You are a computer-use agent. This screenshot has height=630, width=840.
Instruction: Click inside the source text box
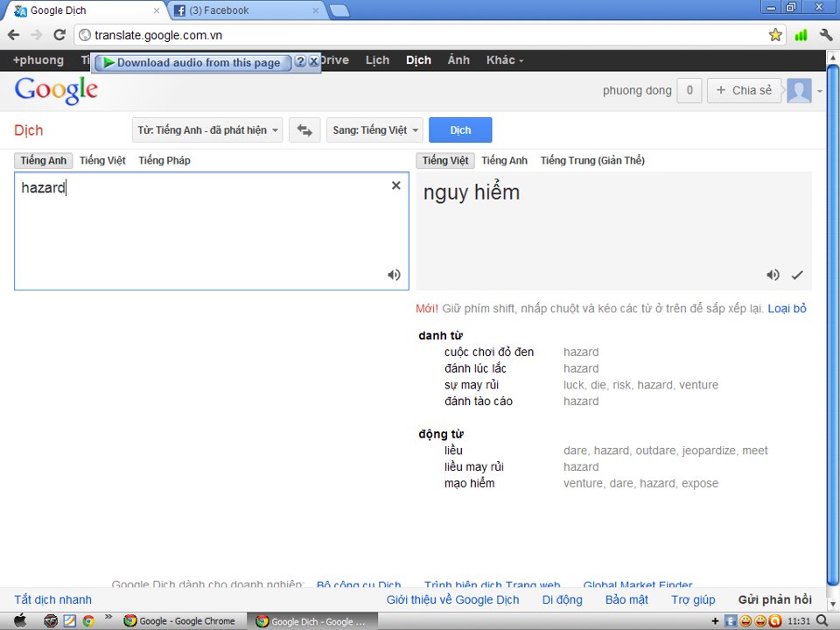point(212,231)
